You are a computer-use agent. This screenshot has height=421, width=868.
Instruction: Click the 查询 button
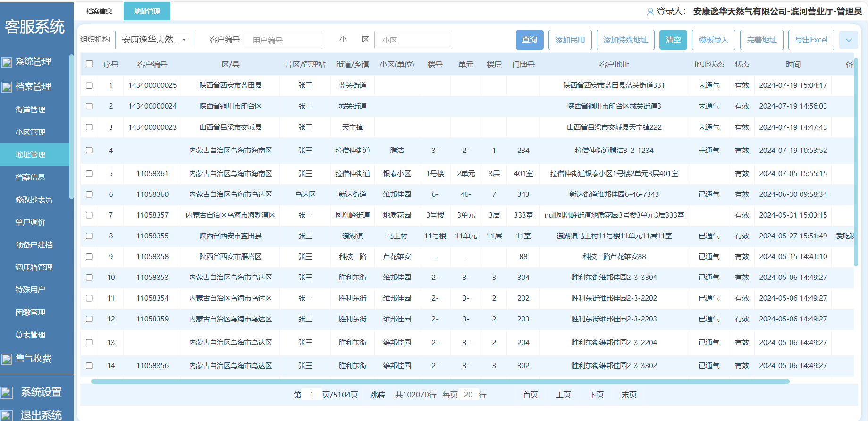530,40
